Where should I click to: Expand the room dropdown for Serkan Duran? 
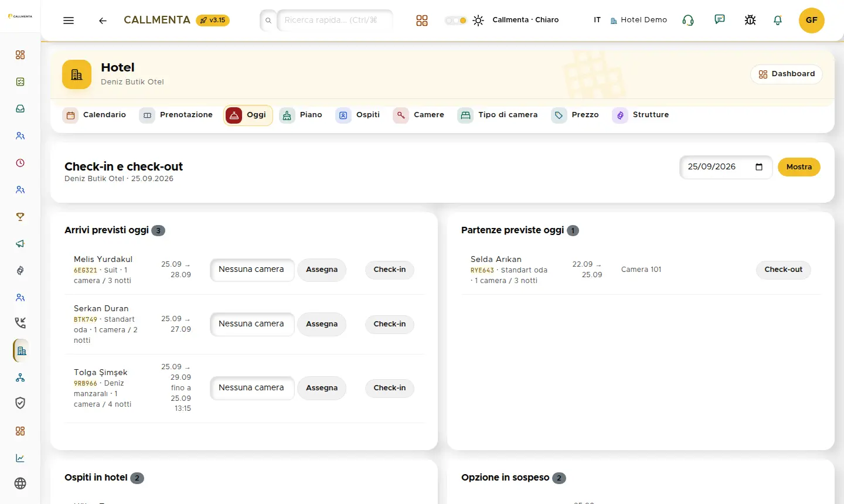point(252,324)
